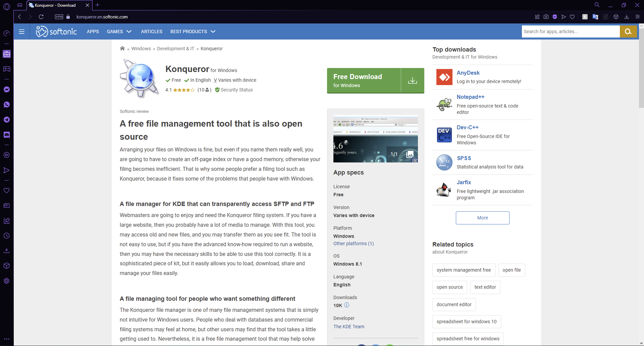644x346 pixels.
Task: Open the Google Translate extension icon
Action: (x=595, y=16)
